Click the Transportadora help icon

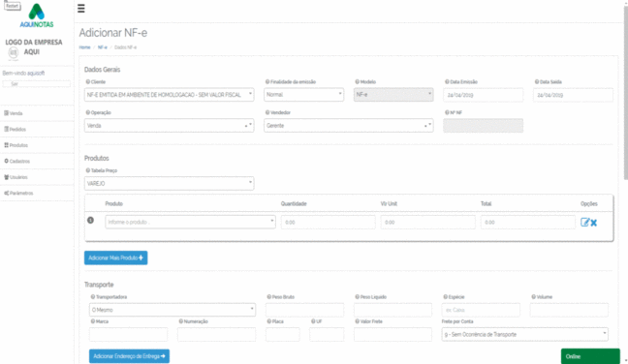tap(92, 297)
